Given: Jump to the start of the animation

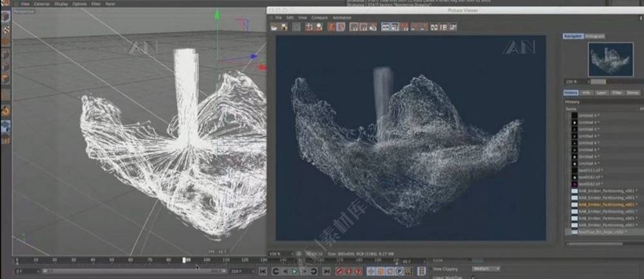Looking at the screenshot, I should [263, 272].
